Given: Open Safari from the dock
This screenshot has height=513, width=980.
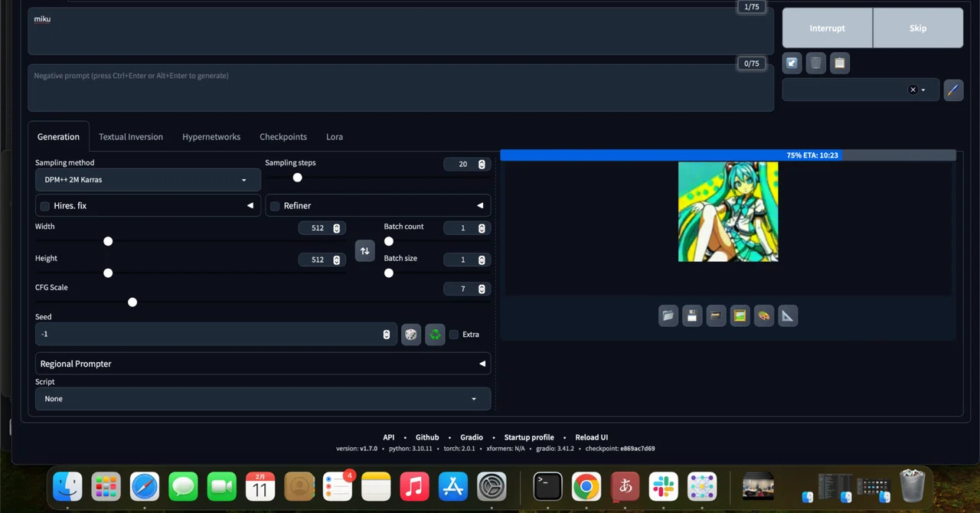Looking at the screenshot, I should pos(145,486).
